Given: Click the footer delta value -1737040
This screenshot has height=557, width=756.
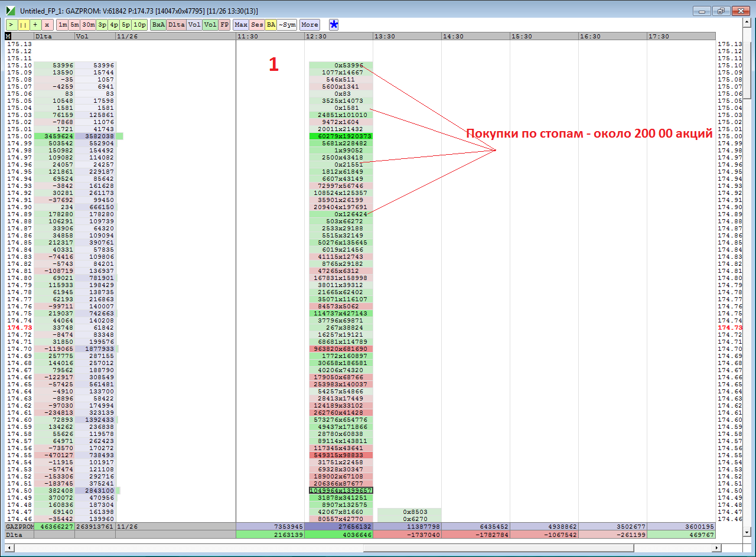Looking at the screenshot, I should [408, 535].
